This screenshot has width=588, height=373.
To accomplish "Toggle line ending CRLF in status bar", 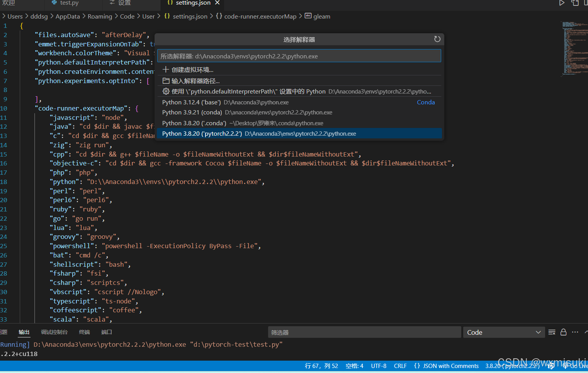I will (400, 366).
